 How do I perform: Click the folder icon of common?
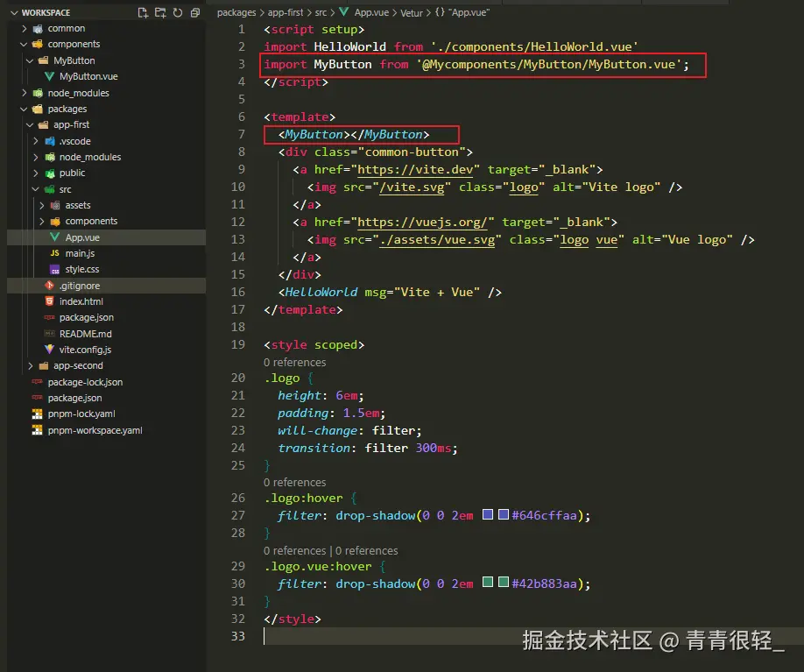pyautogui.click(x=38, y=29)
